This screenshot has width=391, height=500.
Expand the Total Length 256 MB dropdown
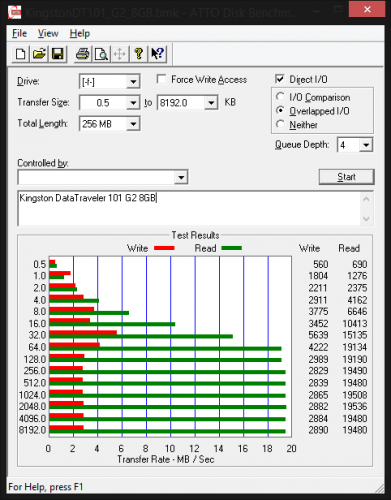[133, 124]
